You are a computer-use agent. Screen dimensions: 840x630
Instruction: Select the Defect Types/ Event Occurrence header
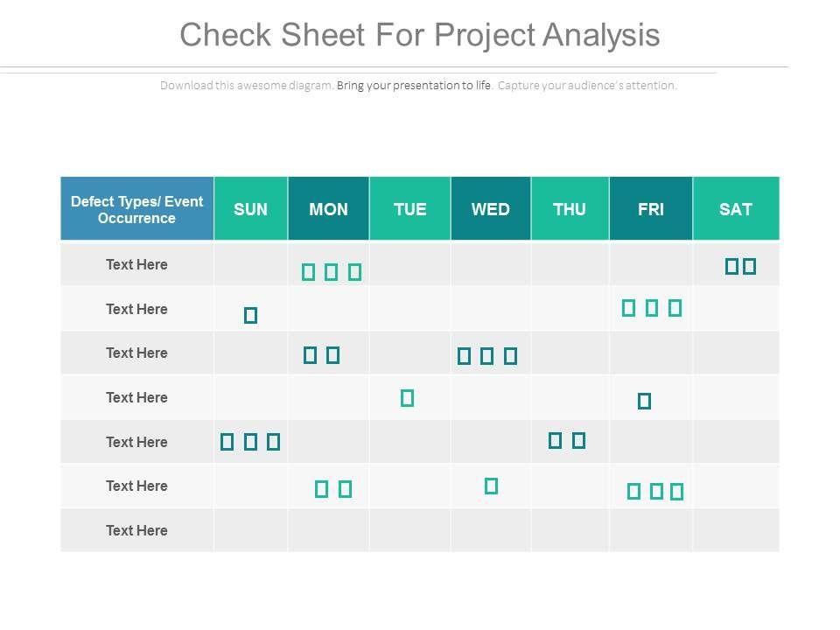pos(136,209)
